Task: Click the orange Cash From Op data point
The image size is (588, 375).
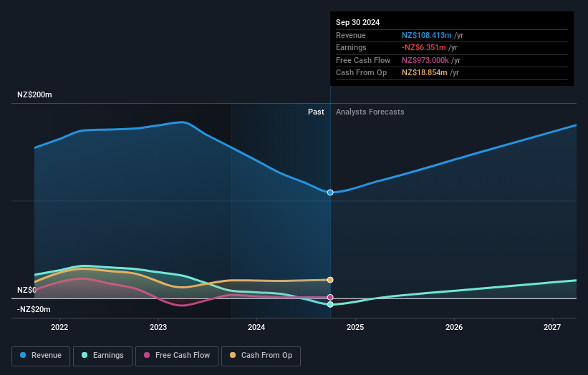Action: [330, 280]
